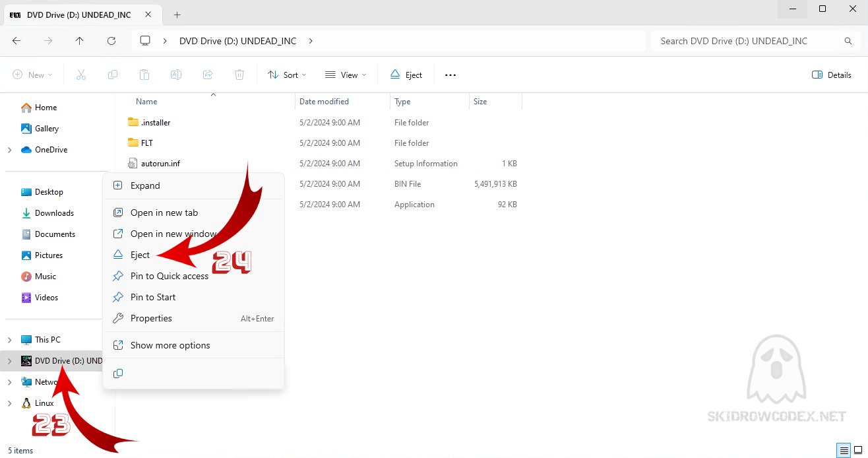The width and height of the screenshot is (868, 458).
Task: Switch to large thumbnails view icon
Action: [x=858, y=451]
